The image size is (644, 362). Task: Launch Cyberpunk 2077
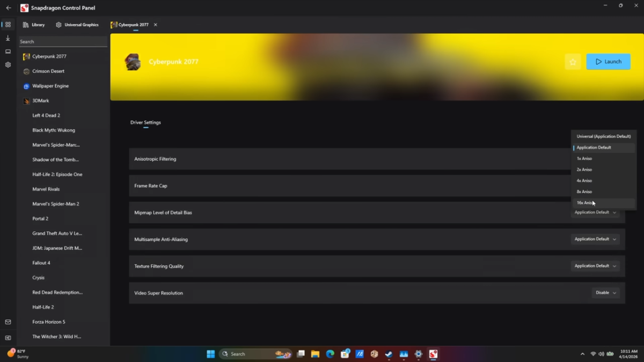(x=608, y=62)
